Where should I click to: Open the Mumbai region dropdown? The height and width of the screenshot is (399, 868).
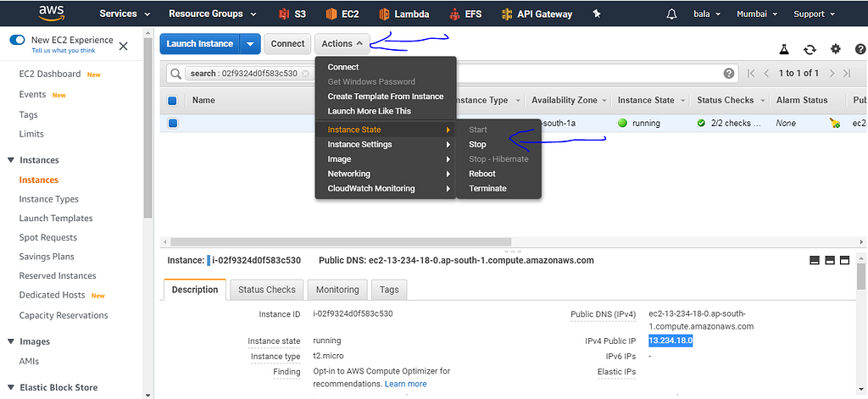click(757, 14)
